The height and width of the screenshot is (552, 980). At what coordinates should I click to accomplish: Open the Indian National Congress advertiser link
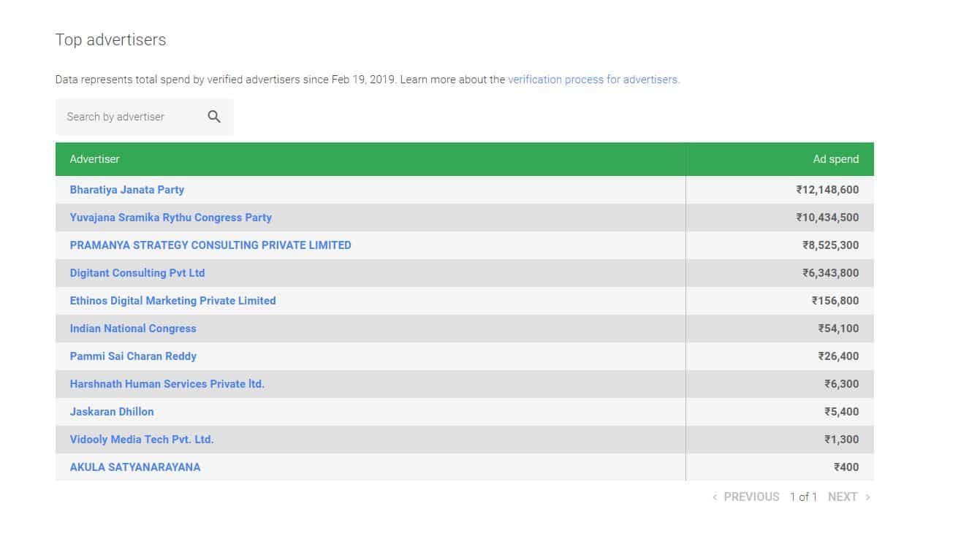tap(133, 329)
